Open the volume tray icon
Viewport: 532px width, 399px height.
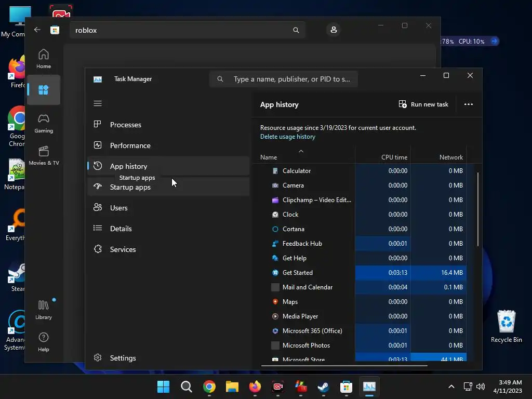481,387
